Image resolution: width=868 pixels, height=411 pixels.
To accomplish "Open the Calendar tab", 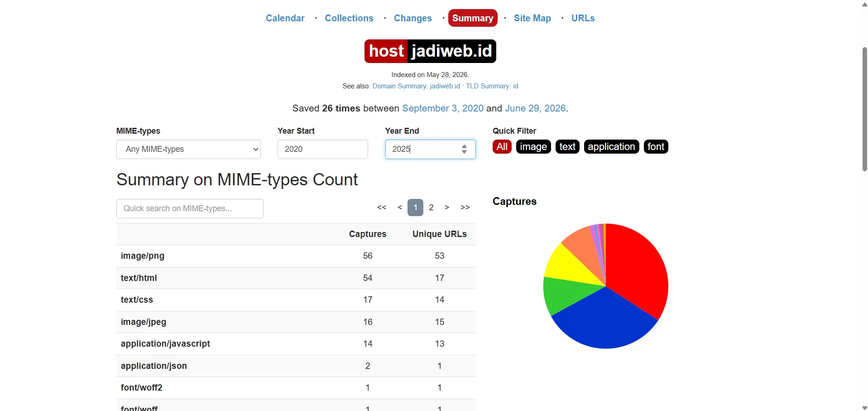I will (x=285, y=18).
